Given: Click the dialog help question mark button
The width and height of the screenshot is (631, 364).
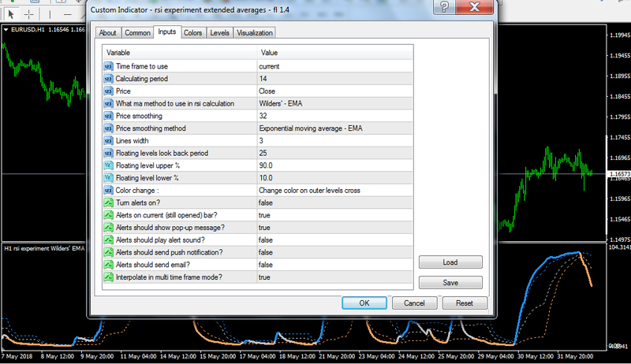Looking at the screenshot, I should tap(444, 7).
